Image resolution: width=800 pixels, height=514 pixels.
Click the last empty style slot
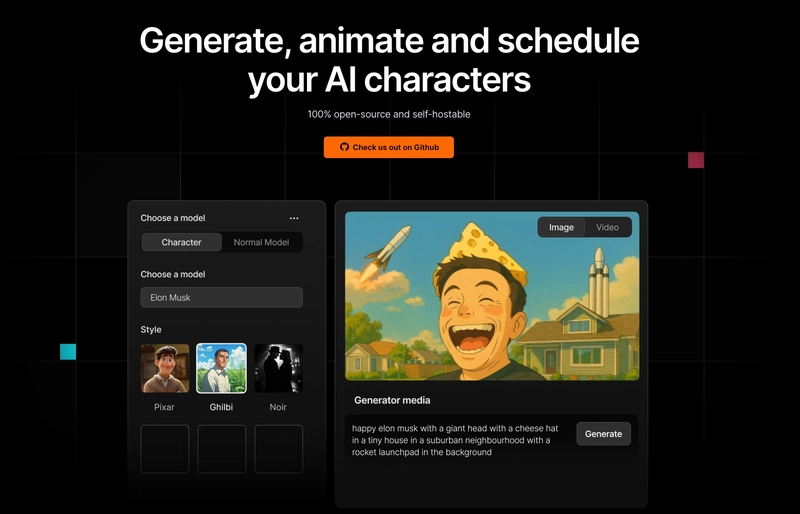[278, 449]
